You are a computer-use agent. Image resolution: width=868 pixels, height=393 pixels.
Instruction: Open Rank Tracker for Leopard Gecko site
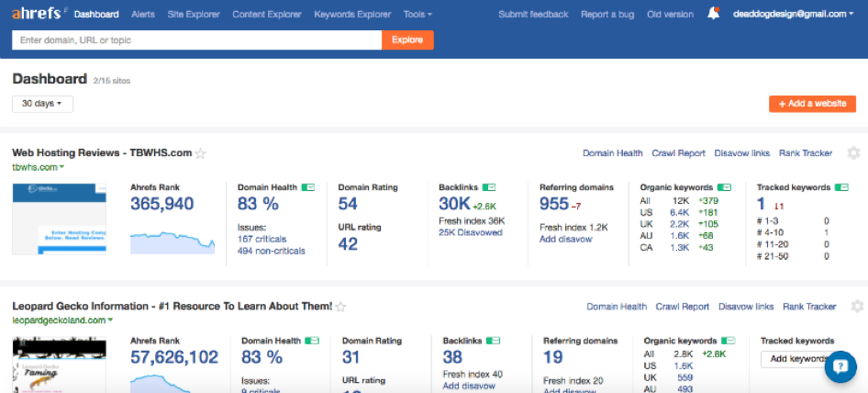pyautogui.click(x=809, y=306)
